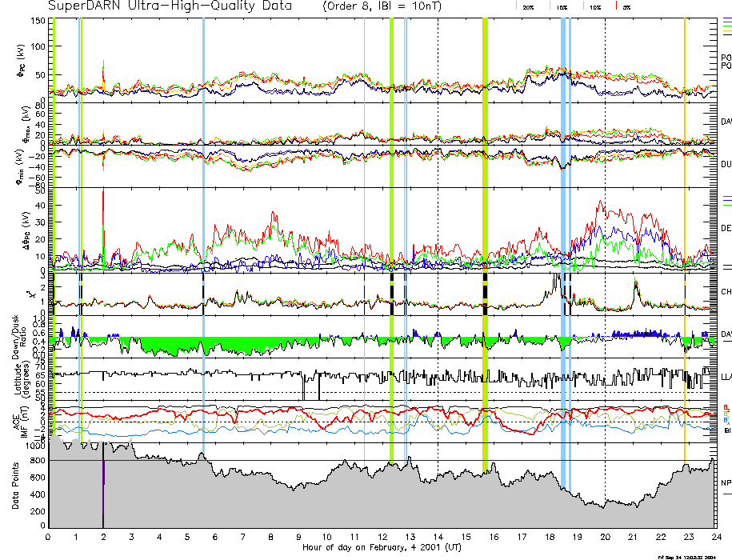Select the 'Hour of day' x-axis label

tap(382, 549)
